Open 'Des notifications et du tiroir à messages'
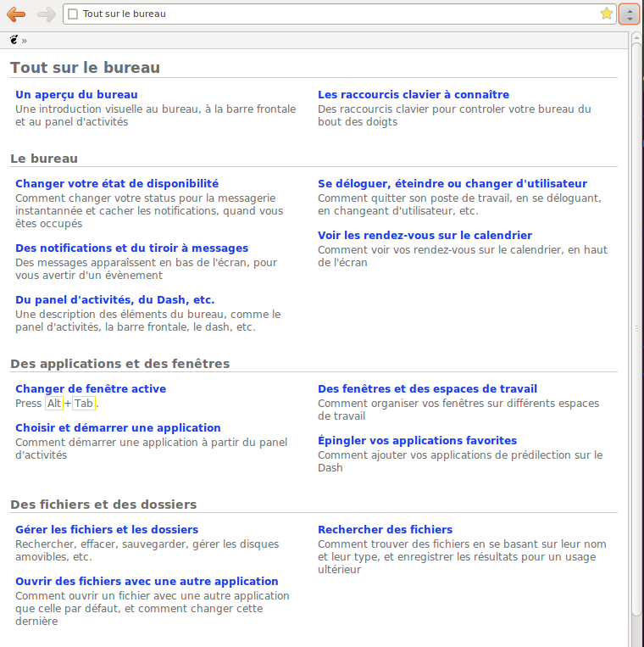 (131, 248)
